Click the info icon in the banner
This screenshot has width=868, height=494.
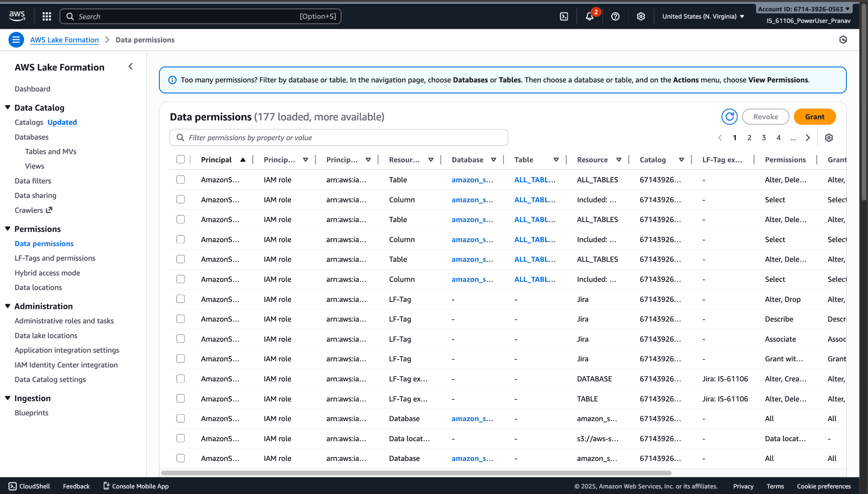click(x=172, y=80)
